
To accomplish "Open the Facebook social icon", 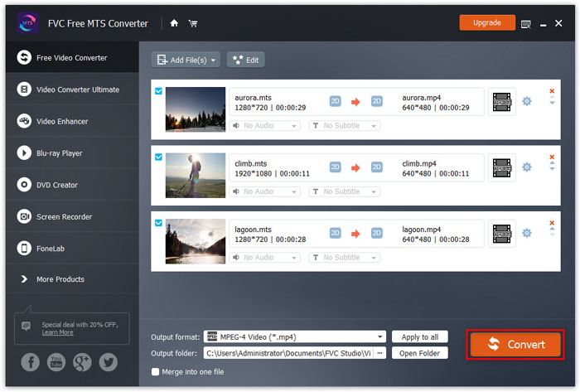I will pos(31,362).
